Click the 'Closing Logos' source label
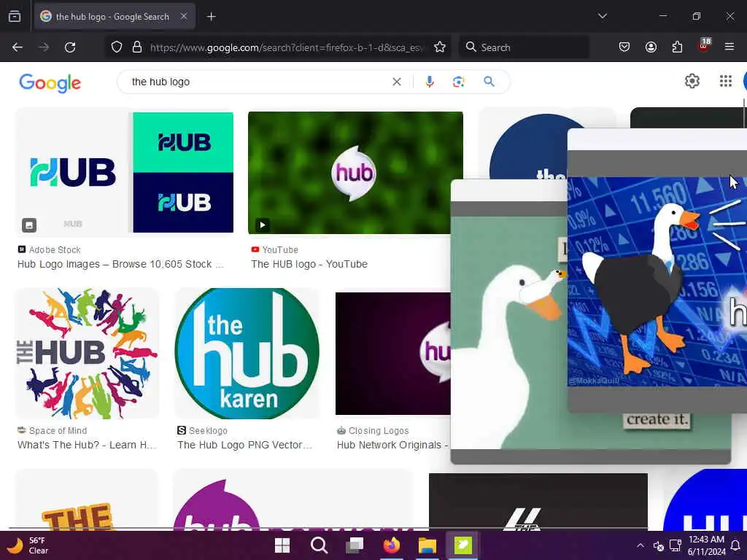 [379, 431]
